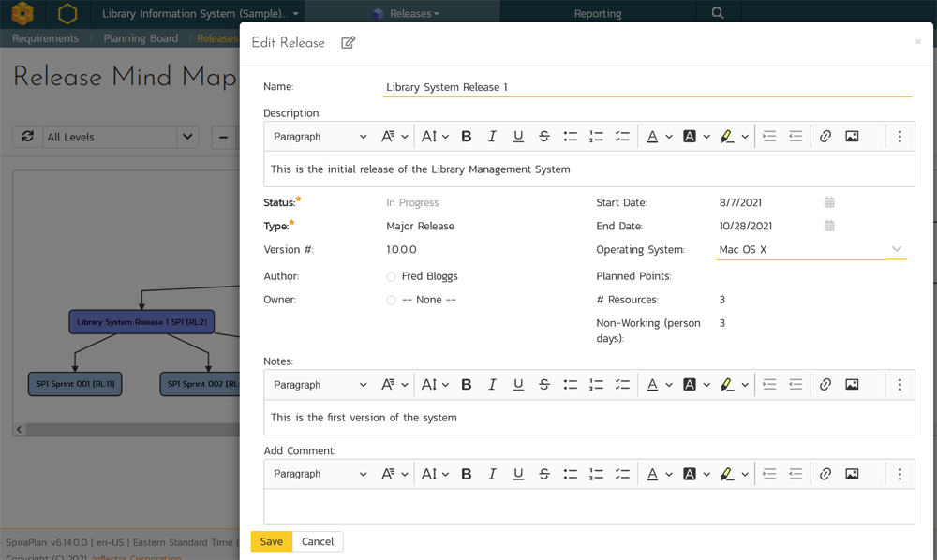This screenshot has height=560, width=937.
Task: Open the Reporting menu
Action: pyautogui.click(x=598, y=14)
